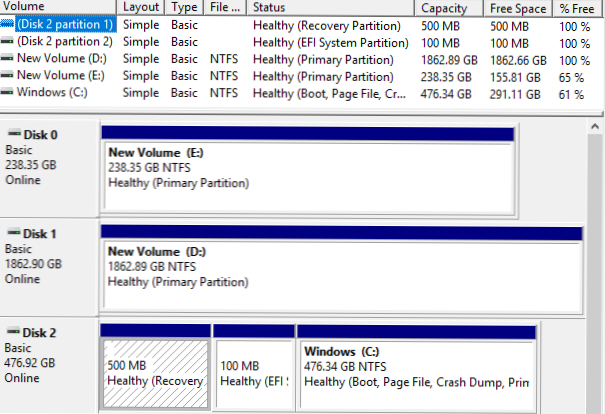Click the drive icon beside New Volume (E:) in list
Screen dimensions: 605x414
pyautogui.click(x=7, y=75)
